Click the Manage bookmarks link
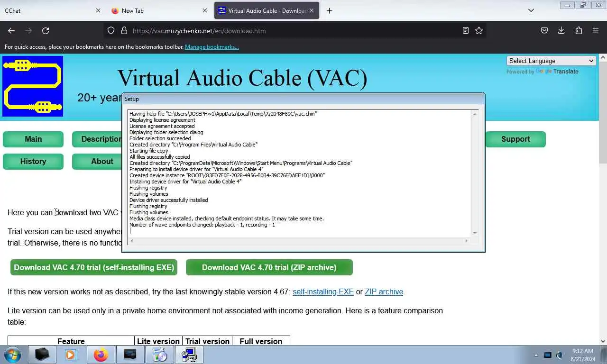 pyautogui.click(x=212, y=47)
